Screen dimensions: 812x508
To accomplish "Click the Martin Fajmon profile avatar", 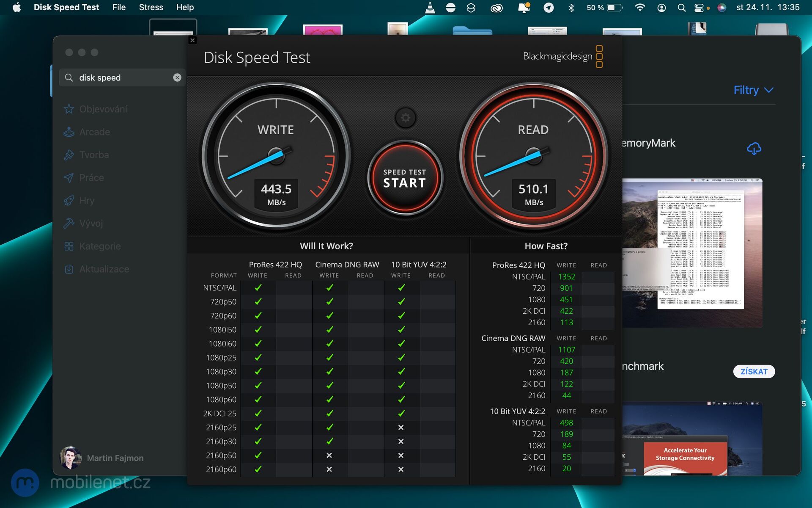I will click(x=71, y=458).
